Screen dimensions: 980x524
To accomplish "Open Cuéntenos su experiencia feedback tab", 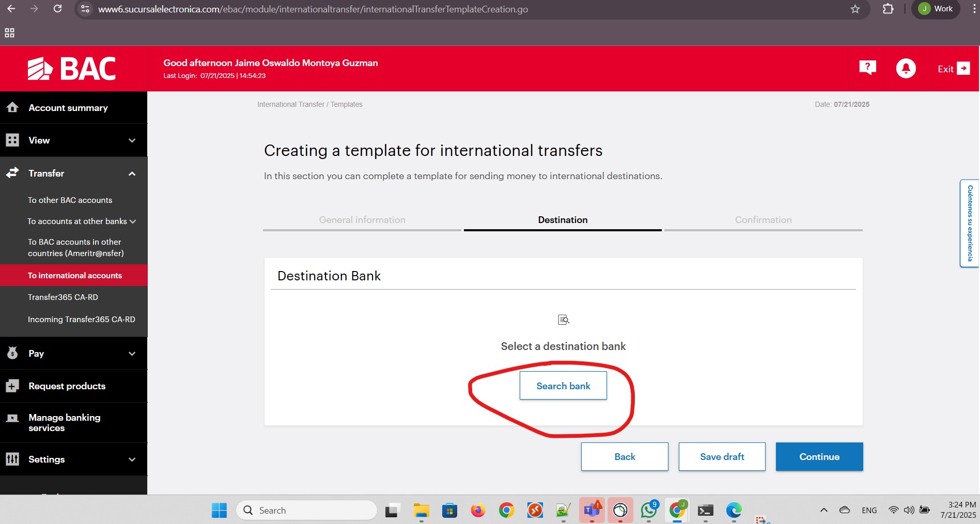I will (970, 224).
